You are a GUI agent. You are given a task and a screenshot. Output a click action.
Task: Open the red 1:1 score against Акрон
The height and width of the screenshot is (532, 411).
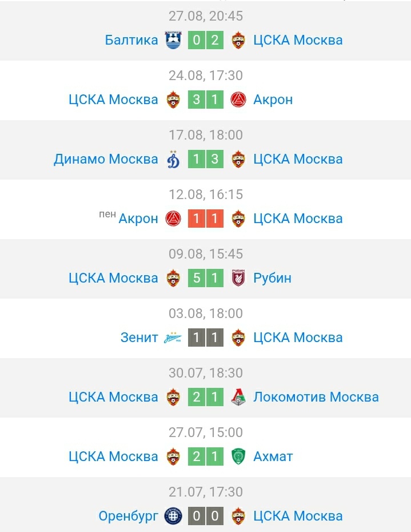[205, 219]
